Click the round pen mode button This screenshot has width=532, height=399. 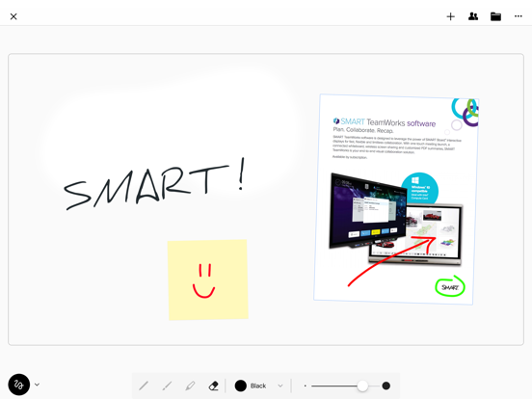coord(19,385)
